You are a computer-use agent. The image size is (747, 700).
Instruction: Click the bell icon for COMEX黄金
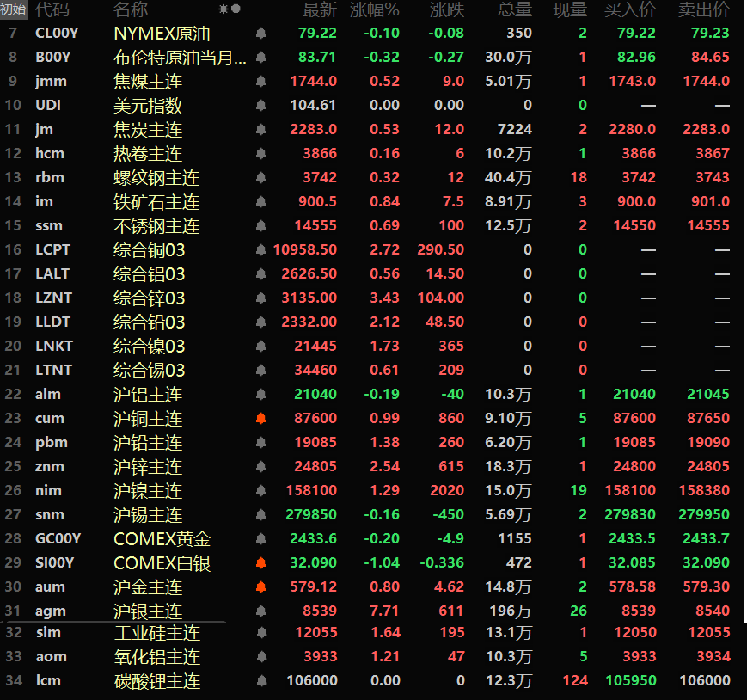tap(260, 538)
